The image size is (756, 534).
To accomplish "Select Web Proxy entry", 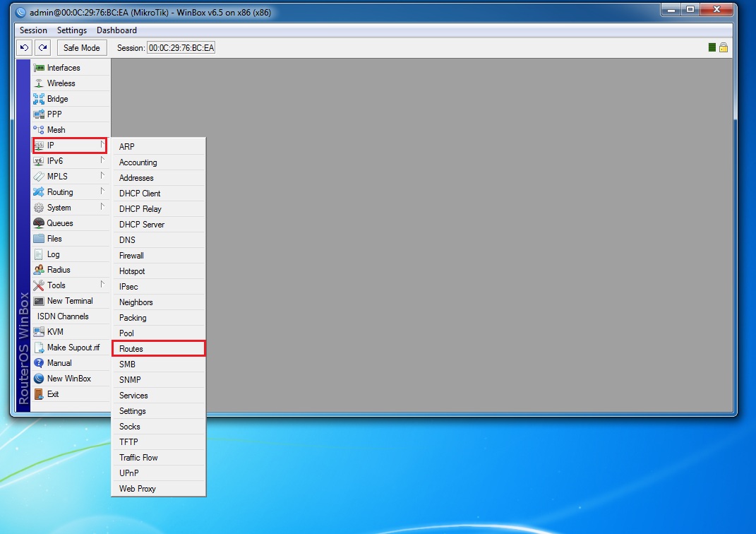I will (159, 489).
